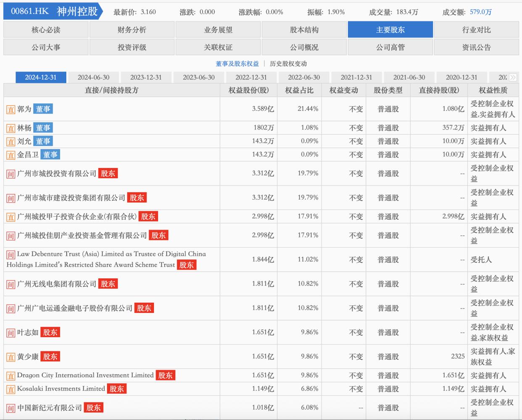Click the 股东 badge next to 广州无线电集团有限公司
This screenshot has height=420, width=522.
[108, 284]
